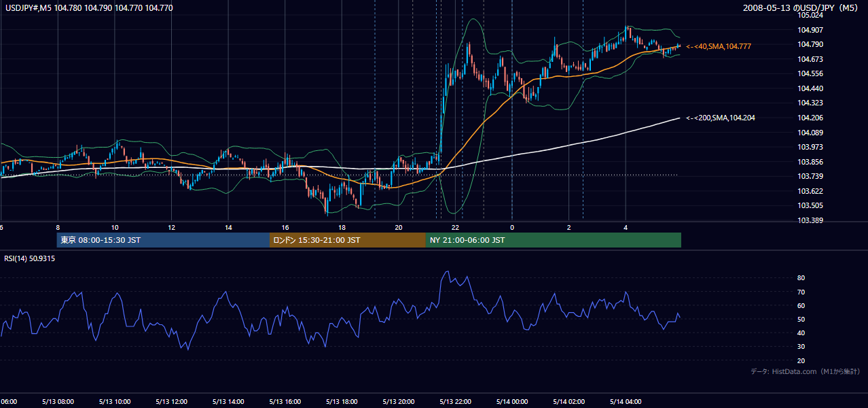Image resolution: width=868 pixels, height=408 pixels.
Task: Click RSI scale value 20
Action: [x=801, y=360]
